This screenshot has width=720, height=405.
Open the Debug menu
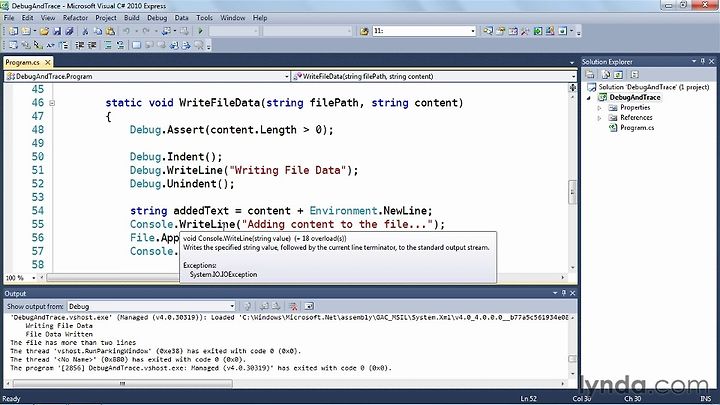click(157, 17)
